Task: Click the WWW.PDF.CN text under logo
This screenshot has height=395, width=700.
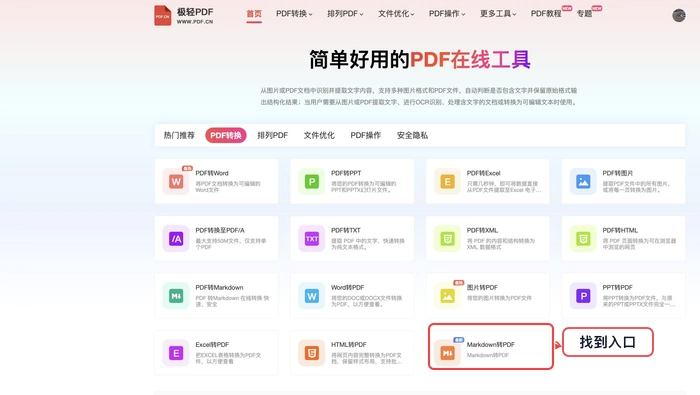Action: (195, 21)
